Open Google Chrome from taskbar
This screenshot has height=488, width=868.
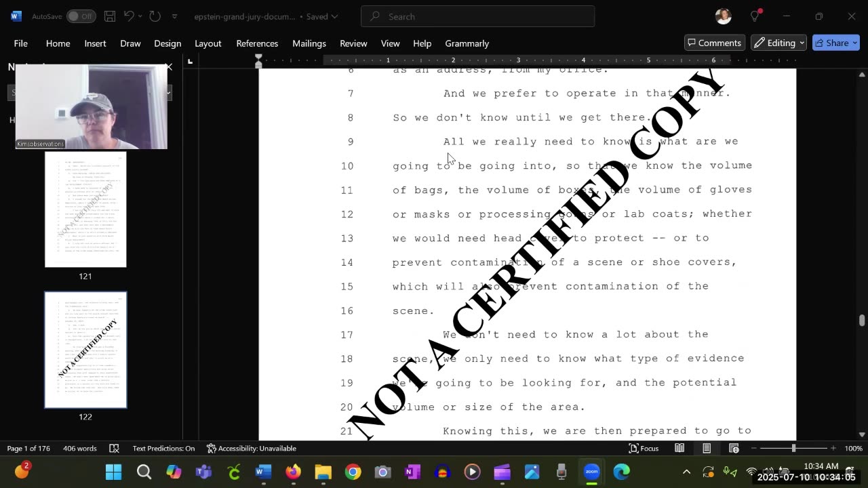pos(353,472)
